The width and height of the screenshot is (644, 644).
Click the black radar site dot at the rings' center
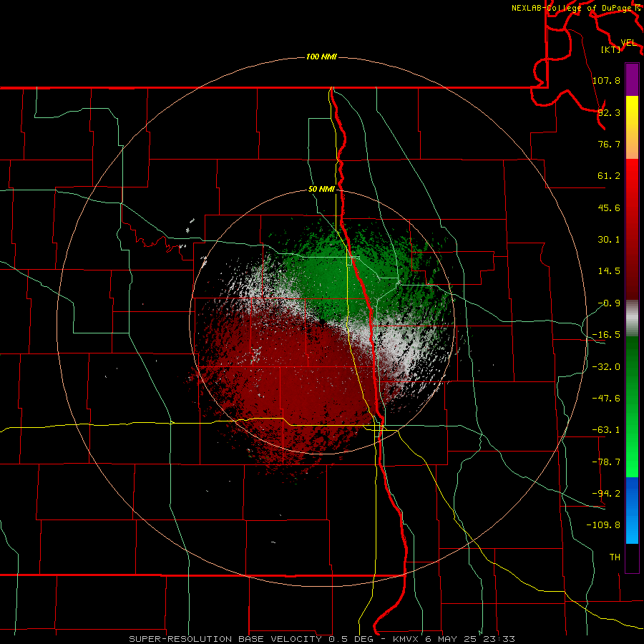[x=323, y=321]
